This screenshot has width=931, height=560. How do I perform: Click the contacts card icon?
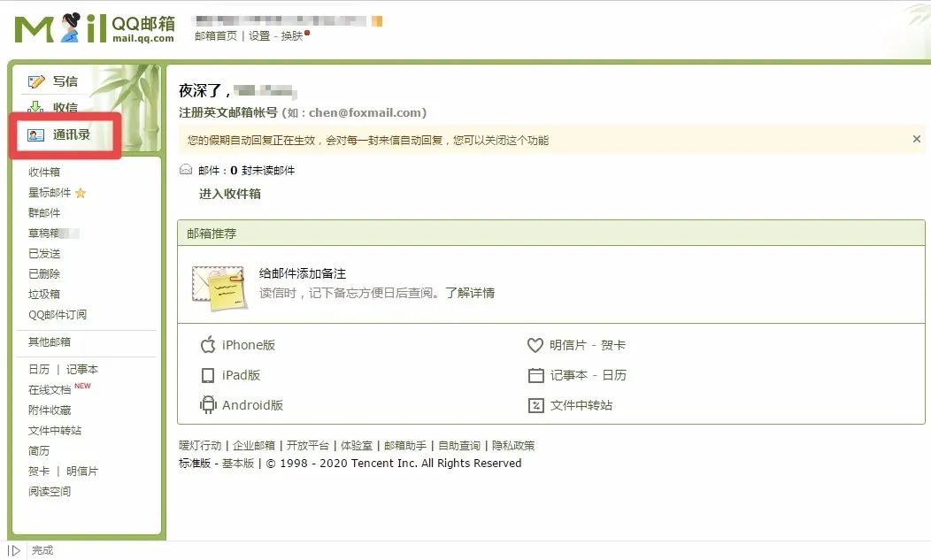click(36, 135)
